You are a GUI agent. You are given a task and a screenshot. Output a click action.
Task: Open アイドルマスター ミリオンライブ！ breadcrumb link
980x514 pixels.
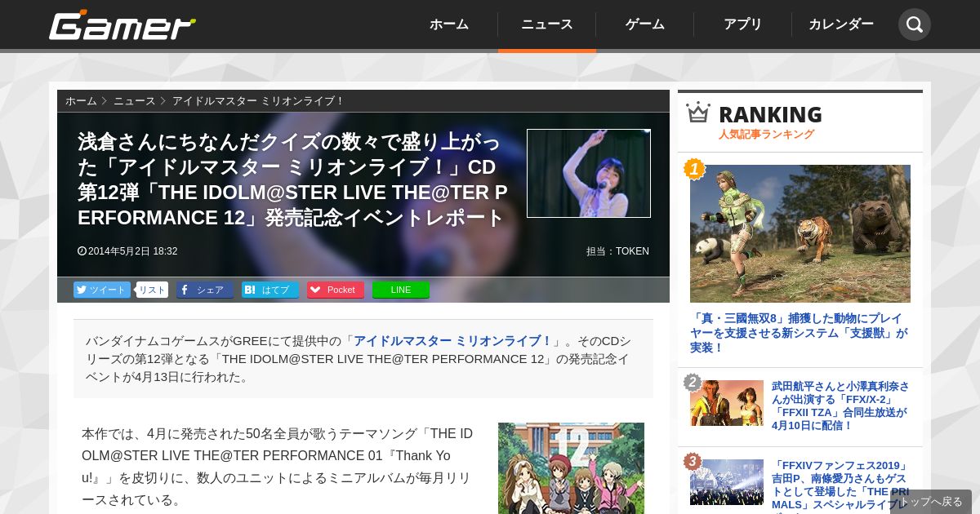point(258,101)
